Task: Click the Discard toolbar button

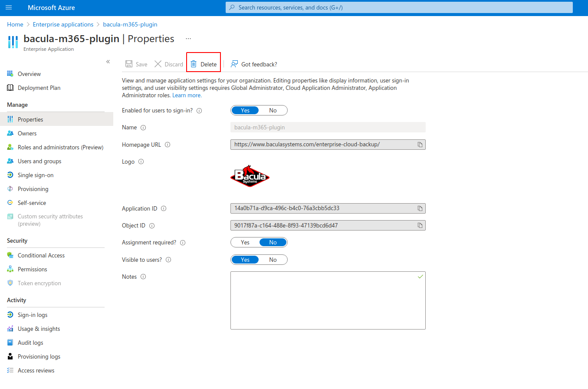Action: click(x=169, y=64)
